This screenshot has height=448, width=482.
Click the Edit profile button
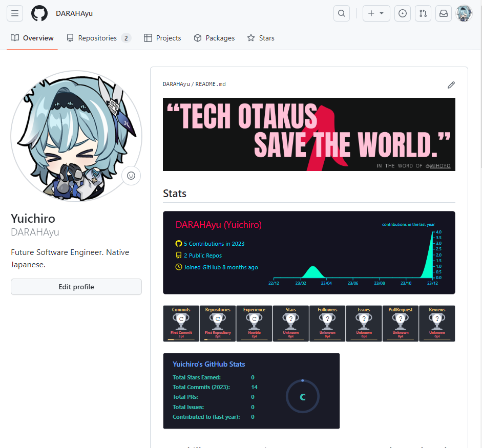coord(76,287)
